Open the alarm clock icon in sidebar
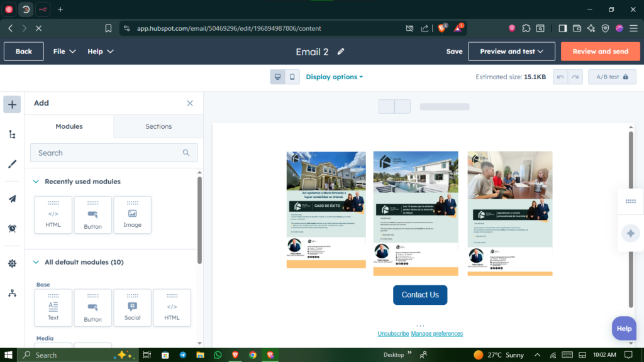The width and height of the screenshot is (644, 362). (x=12, y=229)
